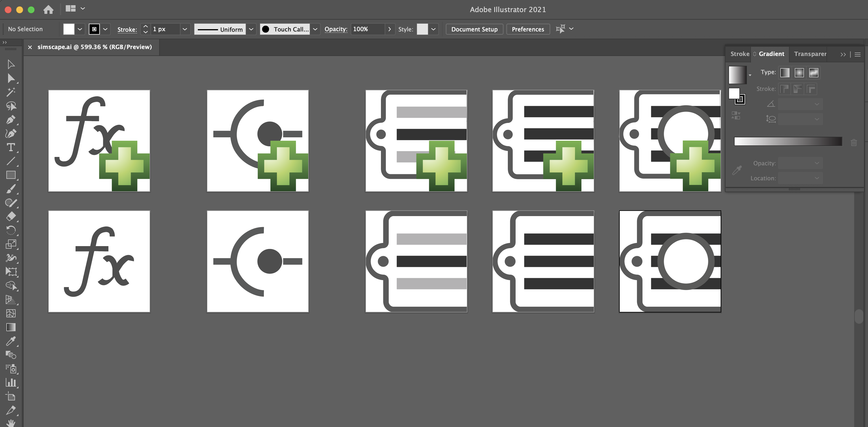Open Preferences from control bar
The image size is (868, 427).
tap(528, 29)
